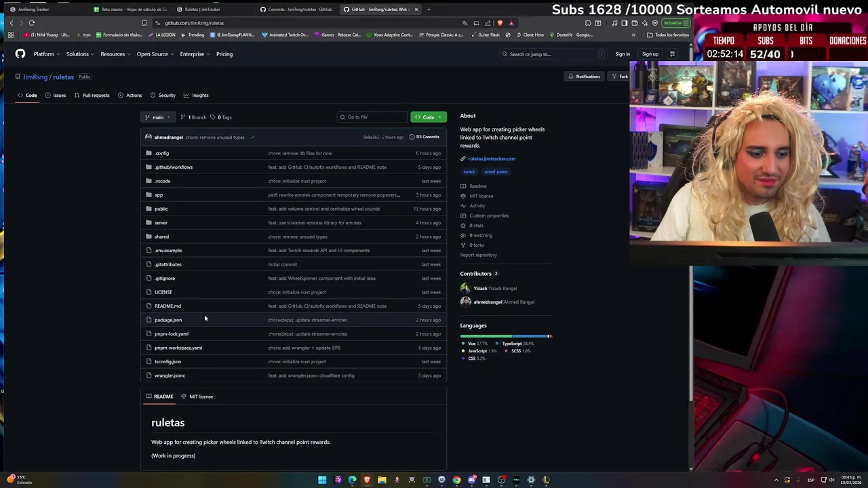Expand the Resources menu
The width and height of the screenshot is (868, 488).
pos(115,54)
